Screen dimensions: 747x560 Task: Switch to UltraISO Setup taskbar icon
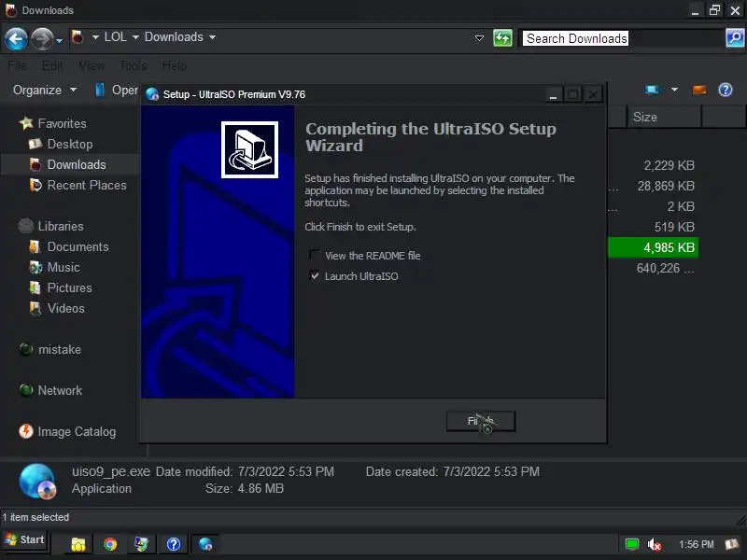pyautogui.click(x=205, y=544)
